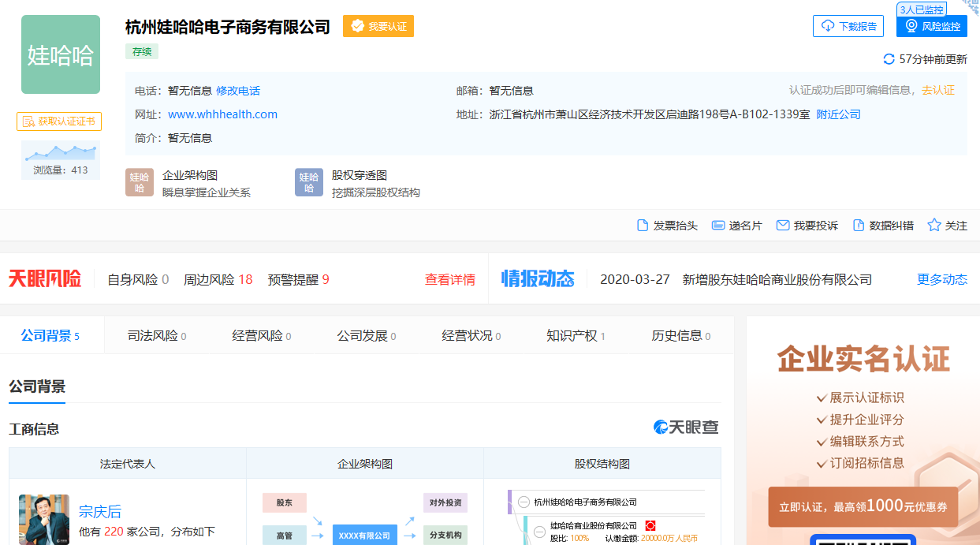Click the 娃哈哈 company logo thumbnail
980x545 pixels.
[61, 54]
